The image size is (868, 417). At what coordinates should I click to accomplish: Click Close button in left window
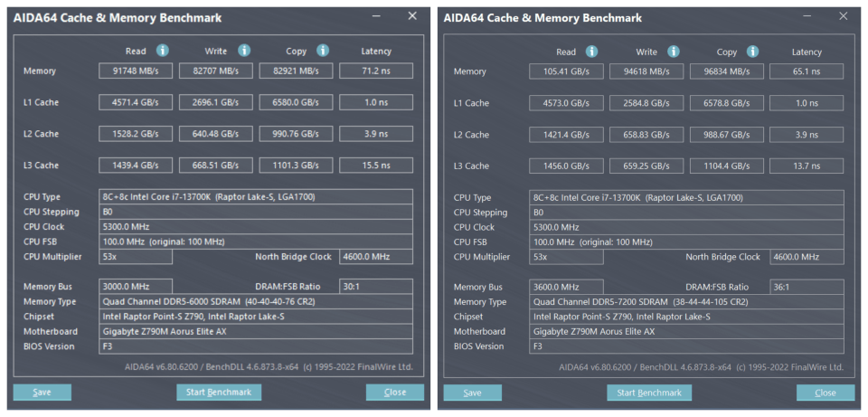pyautogui.click(x=395, y=392)
